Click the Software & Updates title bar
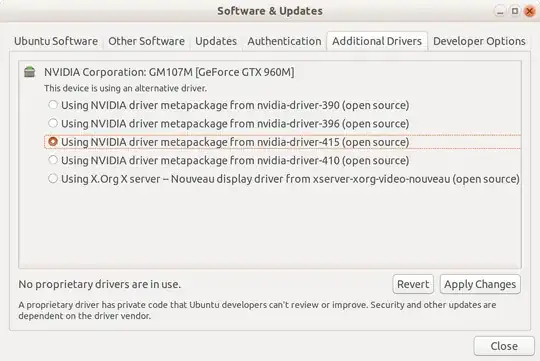 [270, 11]
